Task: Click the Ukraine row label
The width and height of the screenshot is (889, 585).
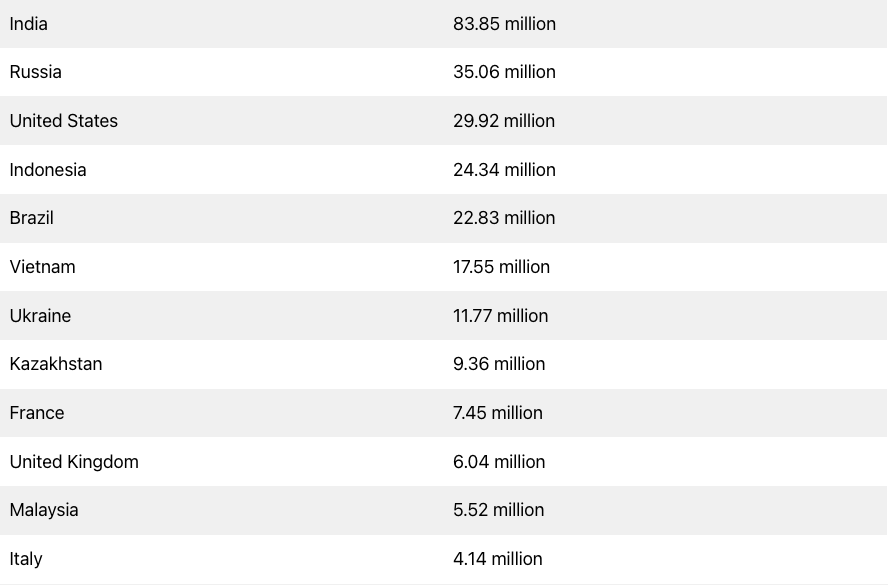Action: click(x=40, y=316)
